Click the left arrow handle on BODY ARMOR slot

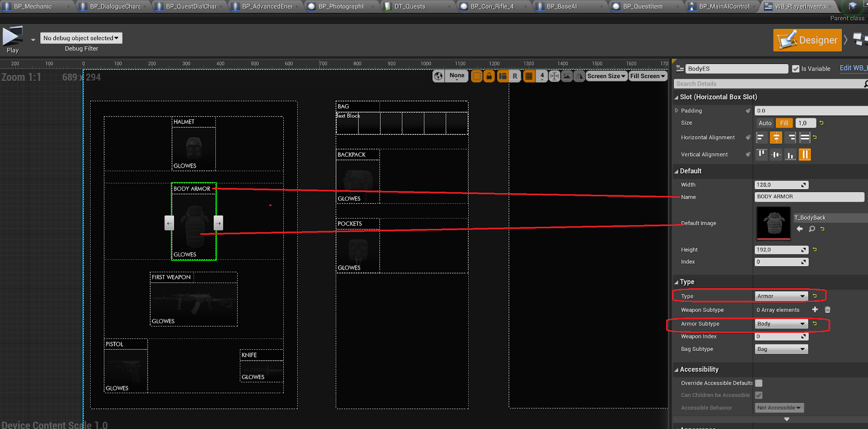point(169,223)
